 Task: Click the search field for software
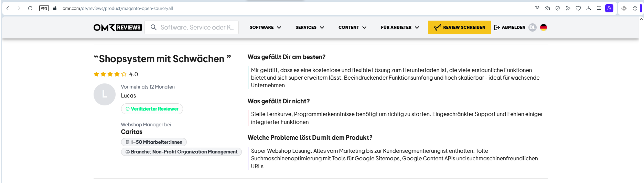click(197, 27)
